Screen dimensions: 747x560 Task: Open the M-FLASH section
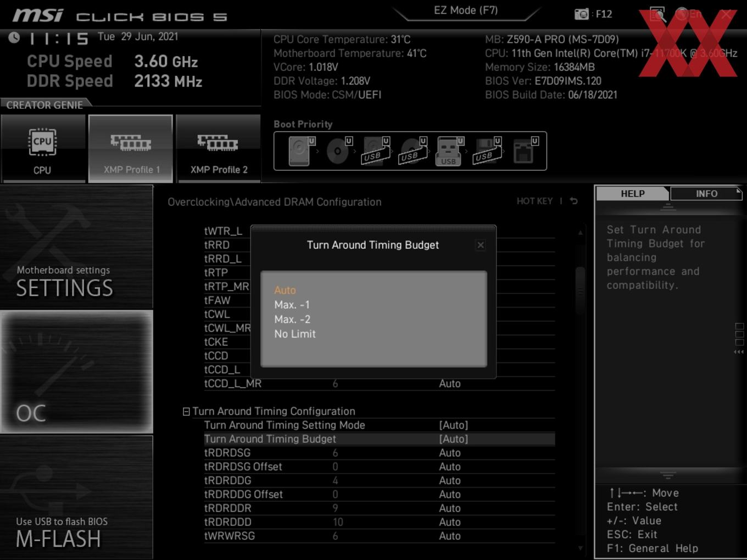(x=76, y=497)
